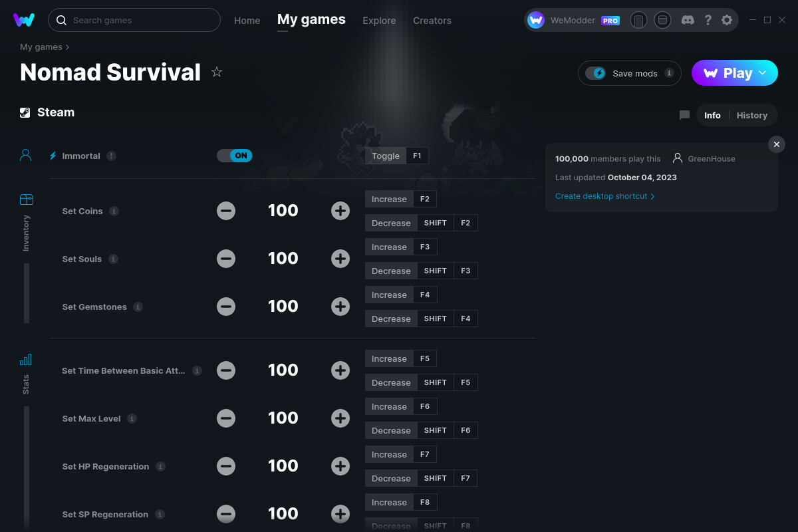Decrease Set Coins with the minus button
Image resolution: width=798 pixels, height=532 pixels.
coord(226,211)
